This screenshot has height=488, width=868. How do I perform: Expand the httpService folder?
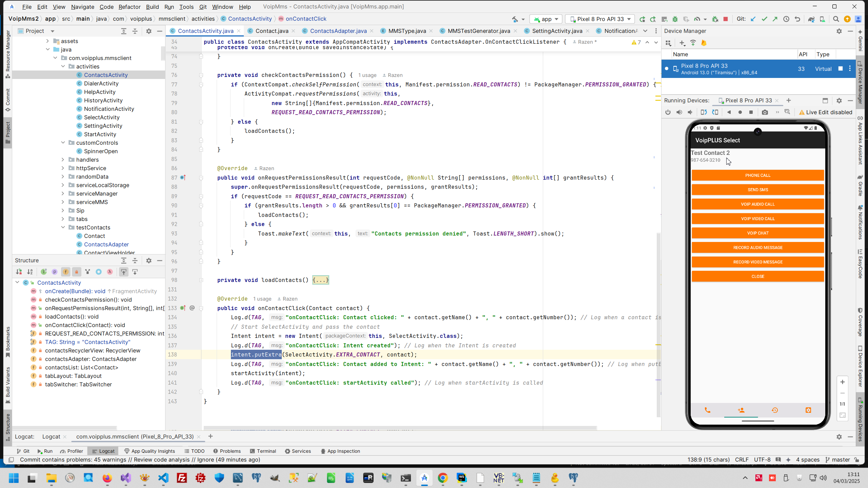63,168
